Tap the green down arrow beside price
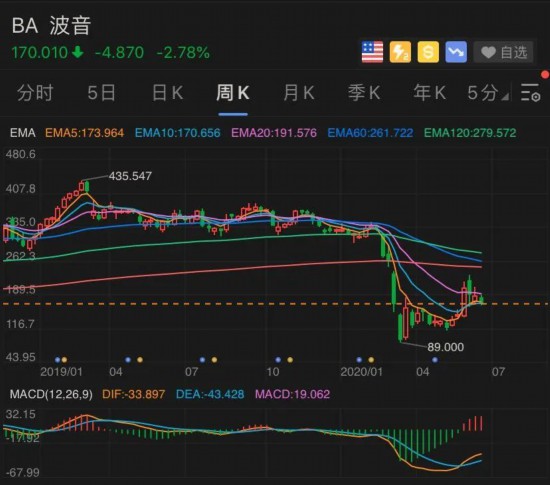The height and width of the screenshot is (485, 550). (78, 53)
